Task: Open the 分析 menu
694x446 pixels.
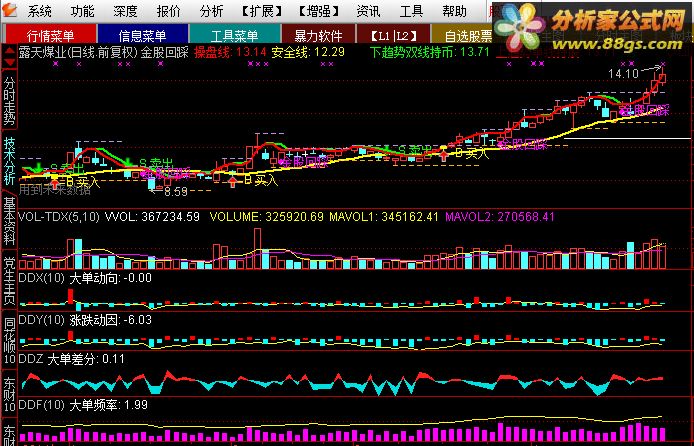Action: (x=212, y=11)
